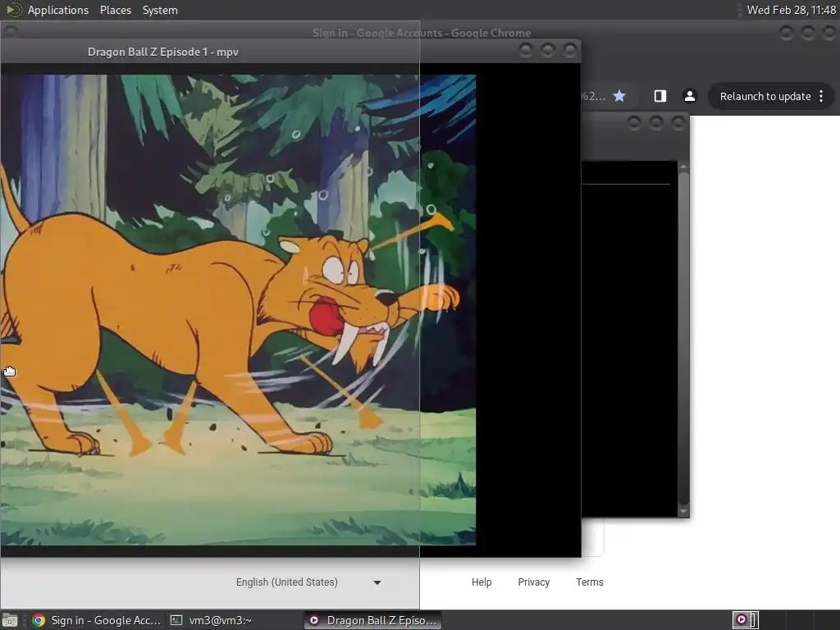The height and width of the screenshot is (630, 840).
Task: Click the Chrome icon in the taskbar item
Action: click(x=38, y=620)
